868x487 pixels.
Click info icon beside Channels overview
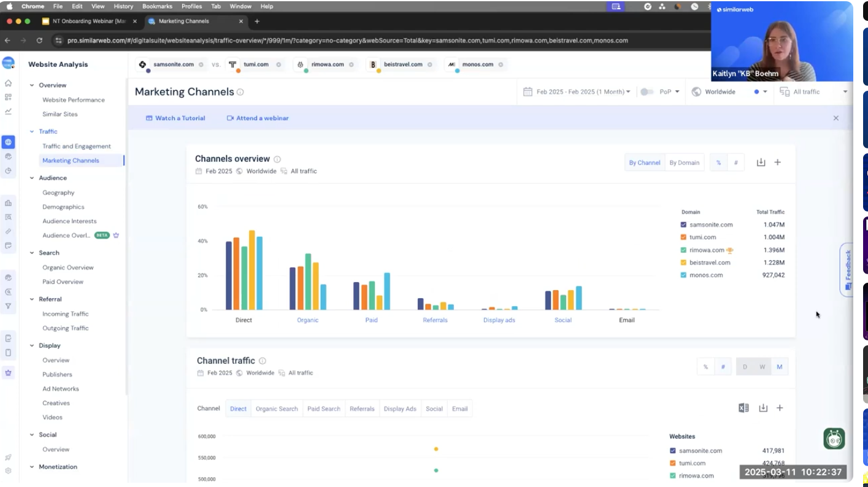pos(277,159)
